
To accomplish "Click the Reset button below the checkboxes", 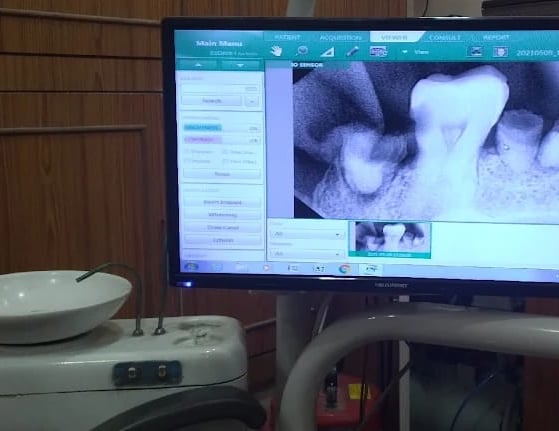I will coord(222,174).
